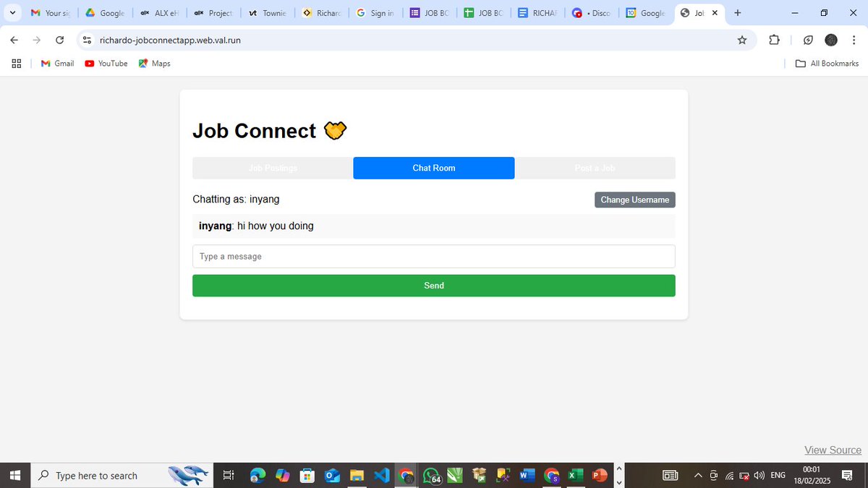Open Chrome's three-dot menu
Viewport: 868px width, 488px height.
click(x=853, y=40)
